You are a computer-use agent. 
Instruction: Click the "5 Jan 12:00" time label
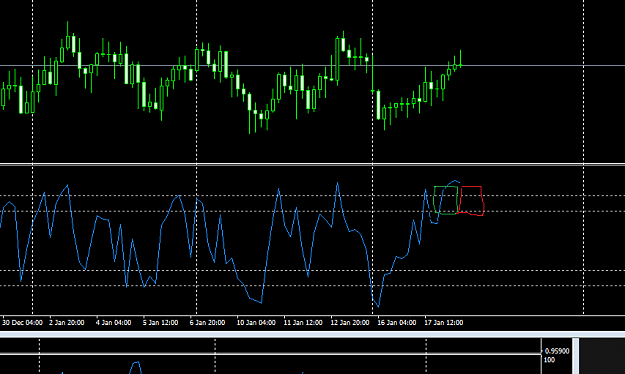tap(160, 323)
